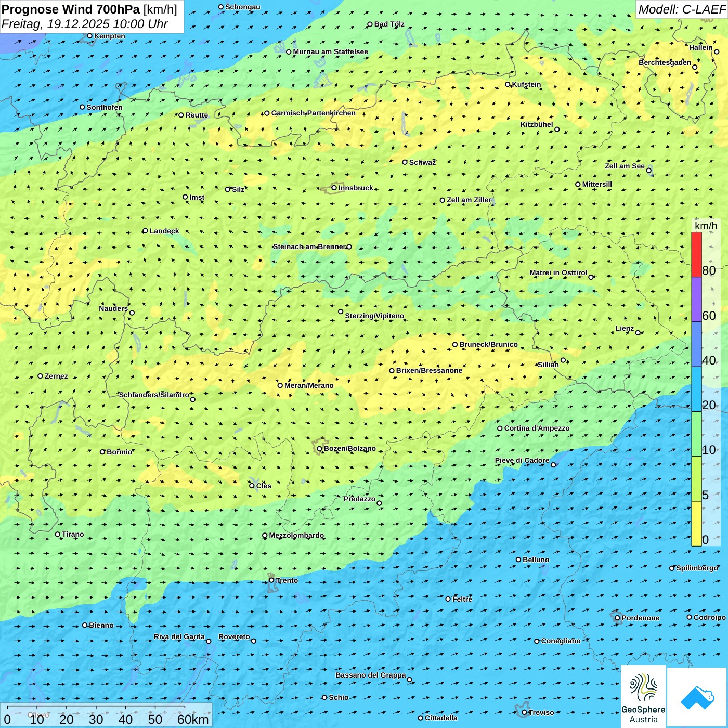This screenshot has width=728, height=728.
Task: Click the Garmisch-Partenkirchen marker
Action: click(x=267, y=113)
